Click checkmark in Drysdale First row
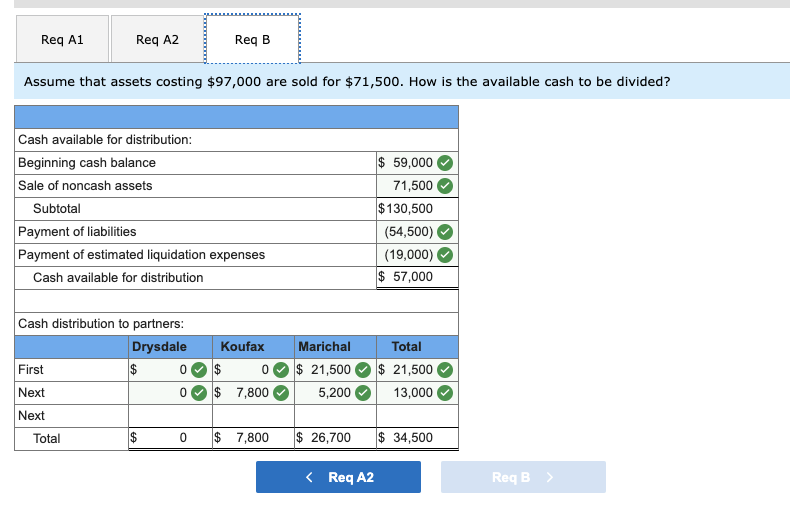This screenshot has width=809, height=515. click(x=199, y=370)
